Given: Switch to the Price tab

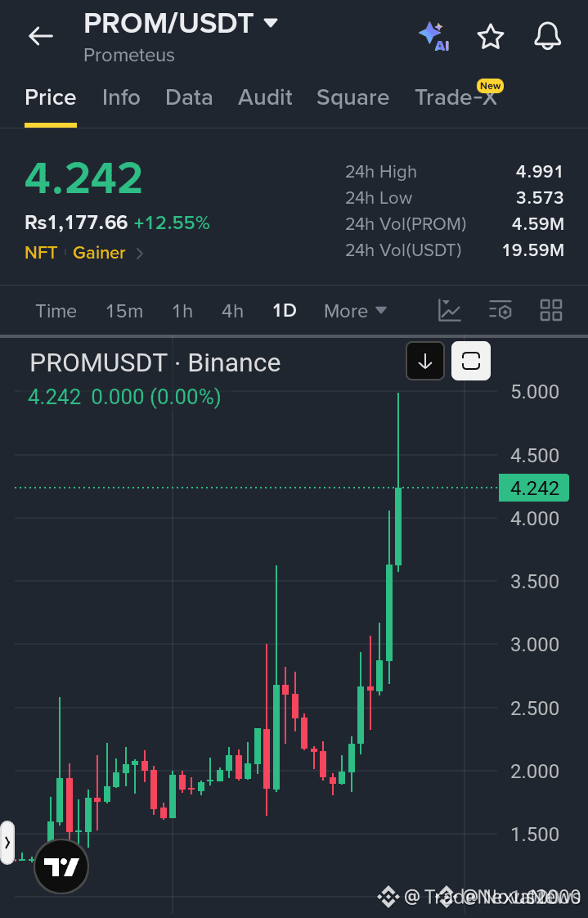Looking at the screenshot, I should pos(51,97).
